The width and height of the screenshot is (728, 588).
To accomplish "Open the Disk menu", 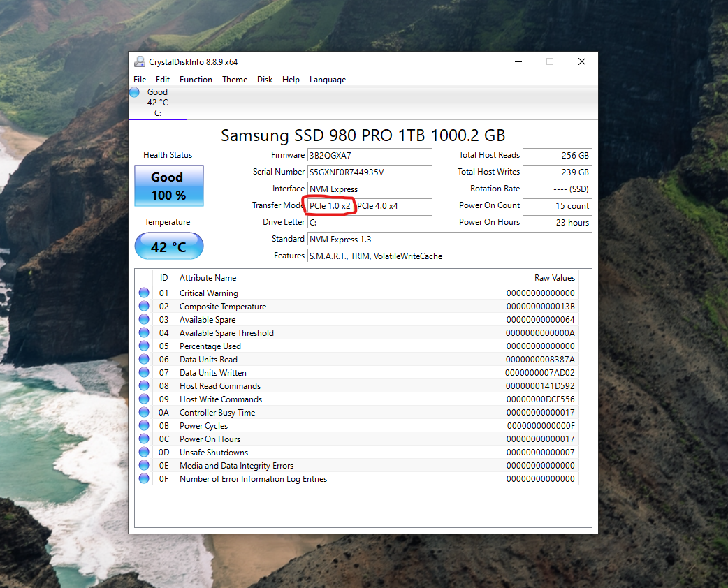I will click(x=264, y=79).
